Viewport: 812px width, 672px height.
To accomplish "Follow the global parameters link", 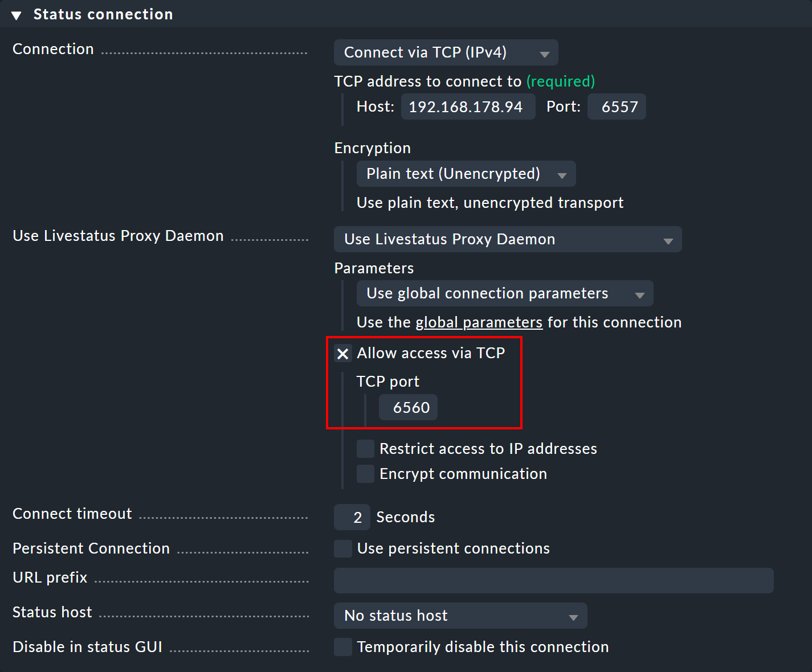I will pos(479,322).
